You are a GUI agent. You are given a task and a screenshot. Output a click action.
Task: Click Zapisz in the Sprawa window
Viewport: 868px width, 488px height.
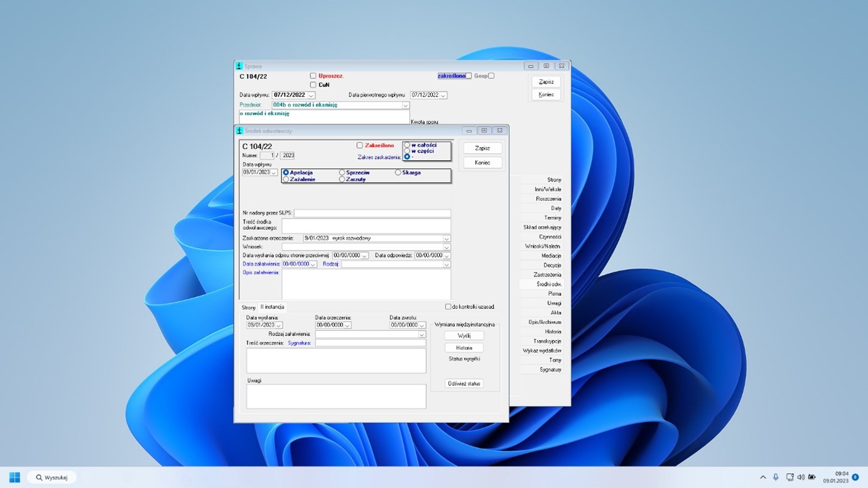(x=546, y=82)
